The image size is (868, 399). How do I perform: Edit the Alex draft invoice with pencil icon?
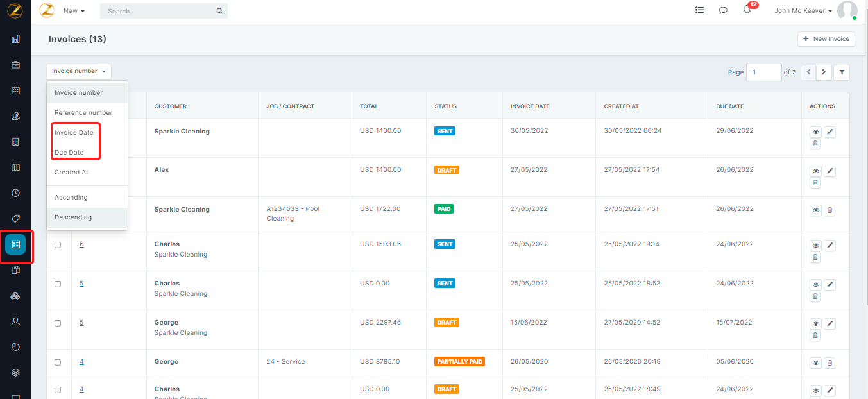(x=830, y=171)
